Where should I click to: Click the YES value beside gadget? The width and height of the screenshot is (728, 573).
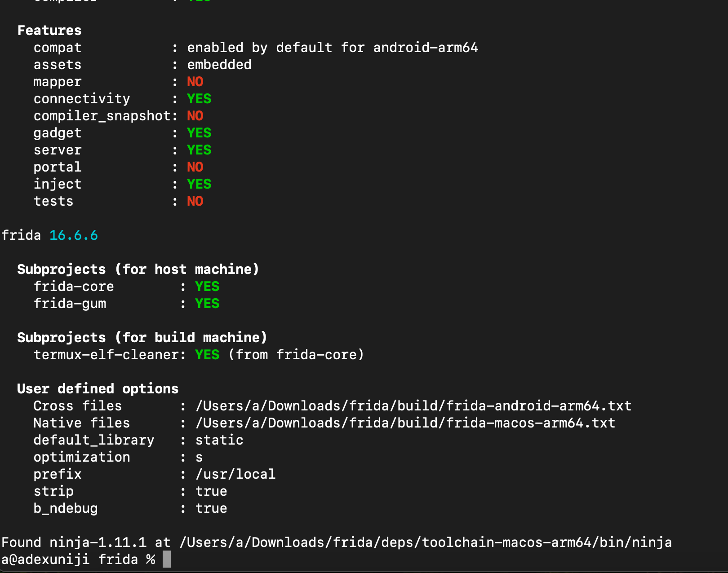199,133
